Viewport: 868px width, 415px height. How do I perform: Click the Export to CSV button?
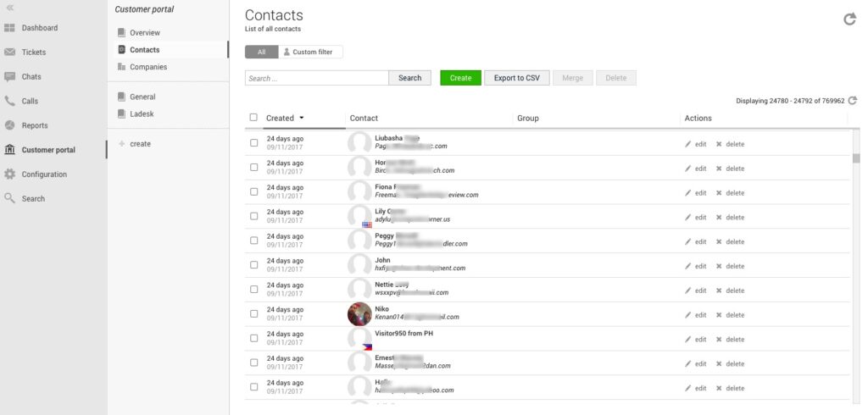[x=516, y=78]
